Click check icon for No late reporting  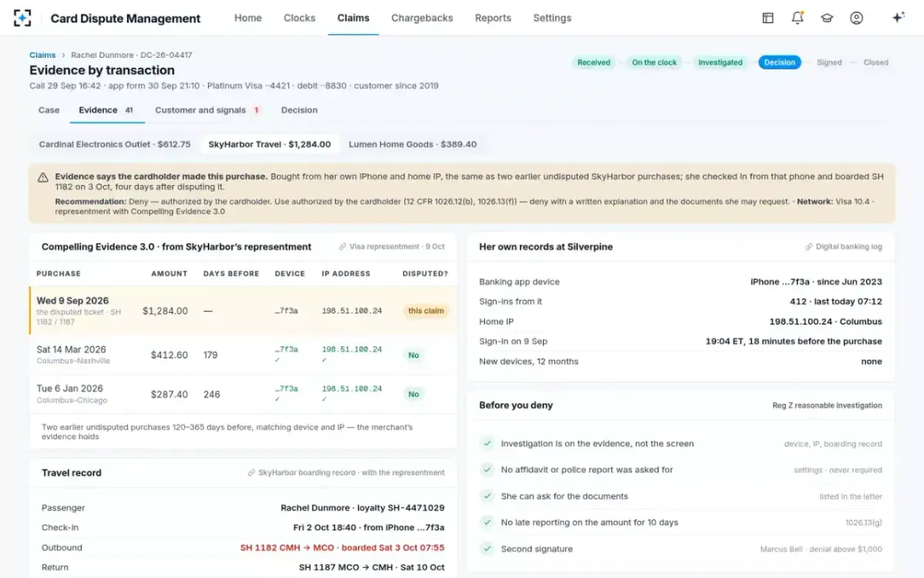tap(487, 523)
